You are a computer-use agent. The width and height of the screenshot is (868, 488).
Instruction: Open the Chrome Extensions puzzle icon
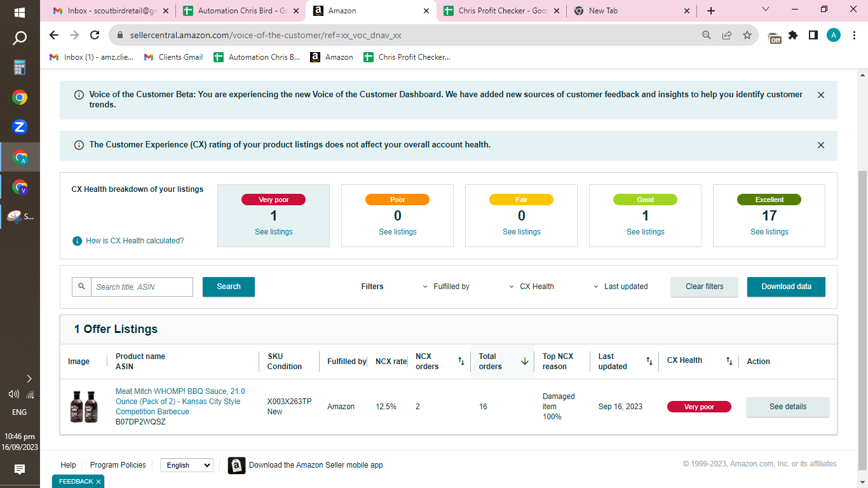click(793, 36)
